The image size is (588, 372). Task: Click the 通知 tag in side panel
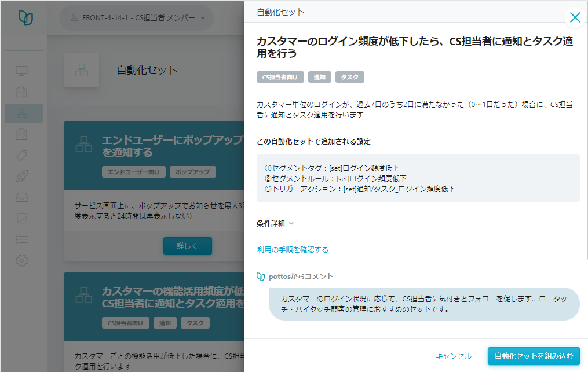[320, 77]
